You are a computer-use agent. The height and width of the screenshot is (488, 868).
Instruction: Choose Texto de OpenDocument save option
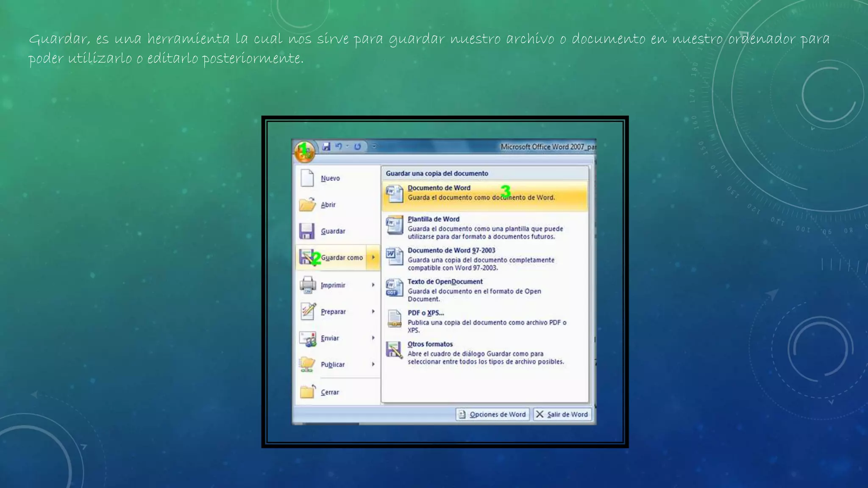click(x=485, y=290)
